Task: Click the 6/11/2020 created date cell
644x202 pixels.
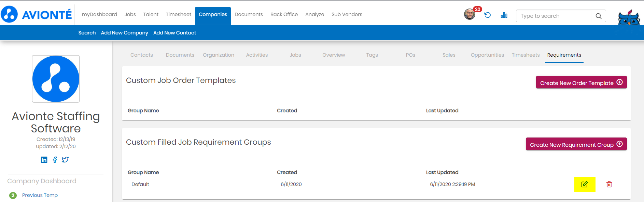Action: (x=291, y=184)
